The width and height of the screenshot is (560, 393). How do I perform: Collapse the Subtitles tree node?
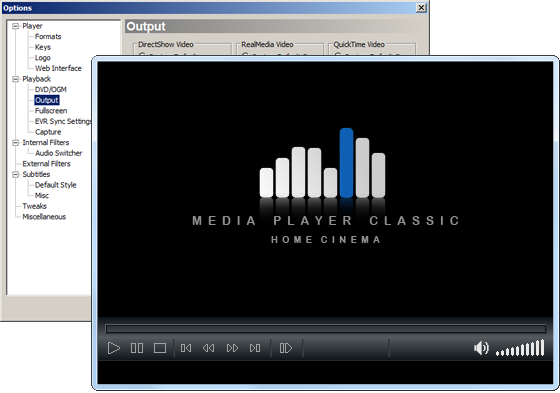point(15,174)
